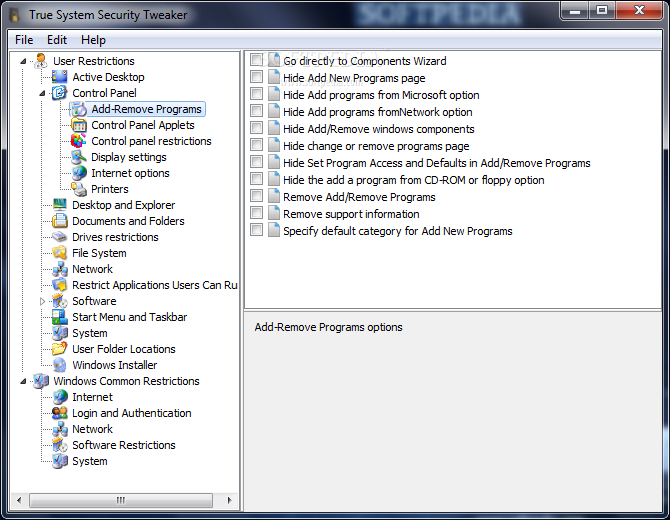Tick Remove support information checkbox
The image size is (670, 520).
click(x=256, y=213)
